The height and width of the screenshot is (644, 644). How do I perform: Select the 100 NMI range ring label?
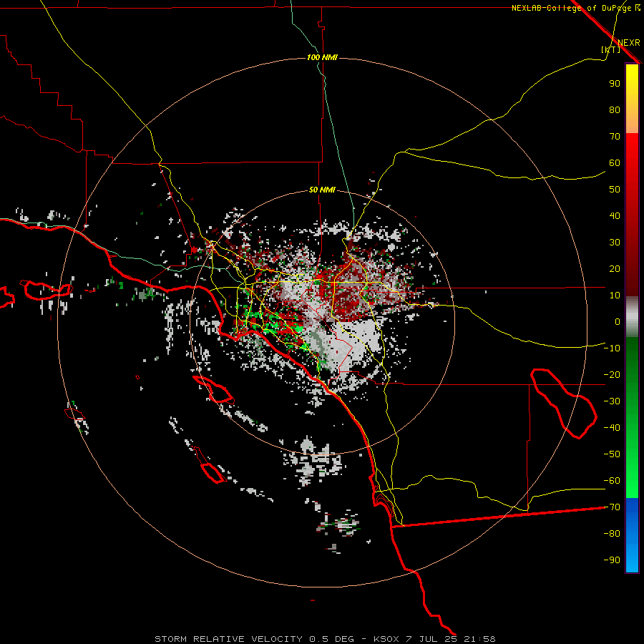tap(322, 57)
